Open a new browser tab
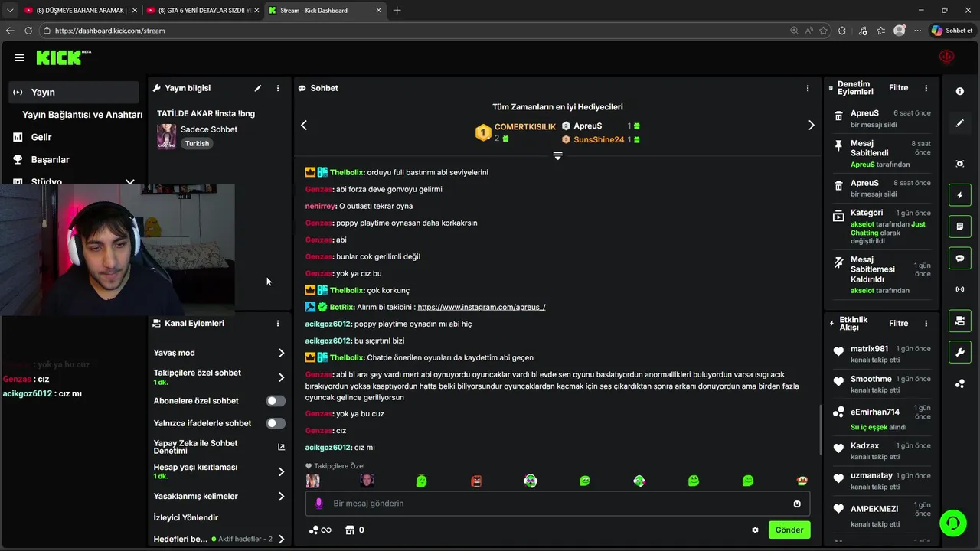The image size is (980, 551). point(397,11)
